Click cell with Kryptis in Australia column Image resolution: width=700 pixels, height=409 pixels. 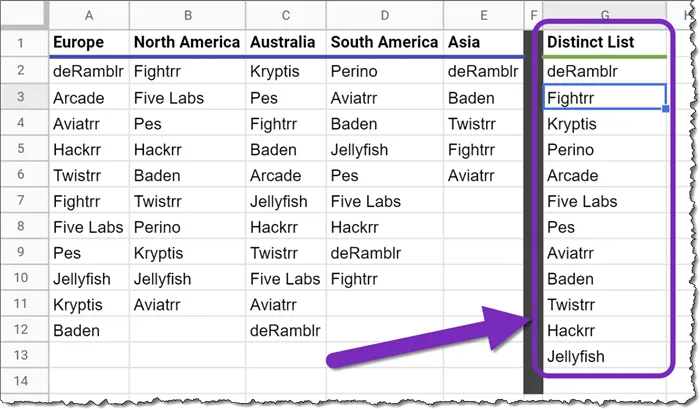click(x=285, y=72)
